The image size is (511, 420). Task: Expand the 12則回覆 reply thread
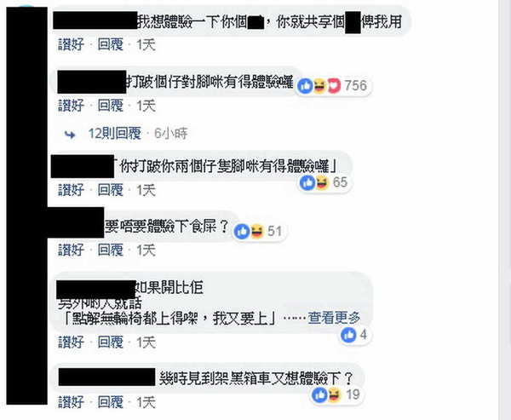pyautogui.click(x=115, y=134)
